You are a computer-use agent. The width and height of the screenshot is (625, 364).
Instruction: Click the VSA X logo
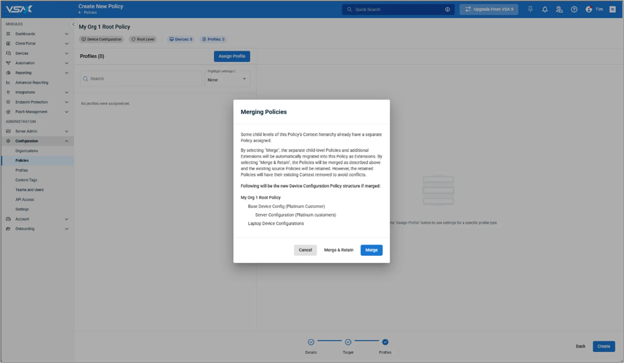tap(19, 9)
